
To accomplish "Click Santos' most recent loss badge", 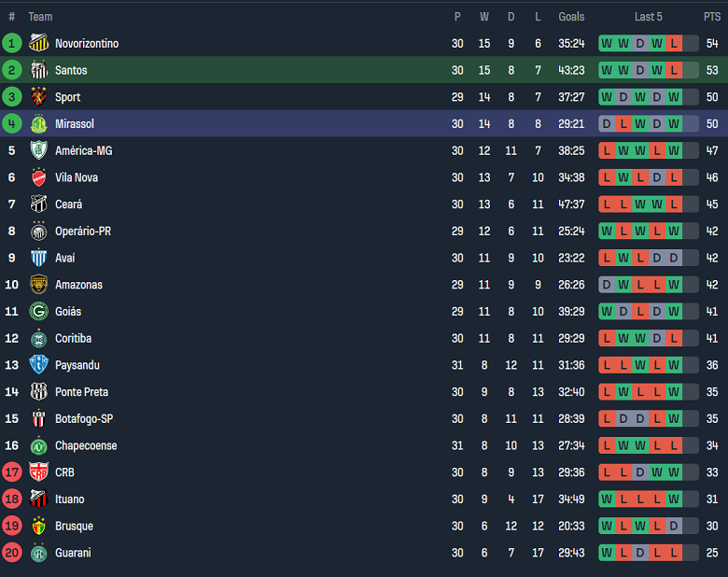I will point(674,70).
